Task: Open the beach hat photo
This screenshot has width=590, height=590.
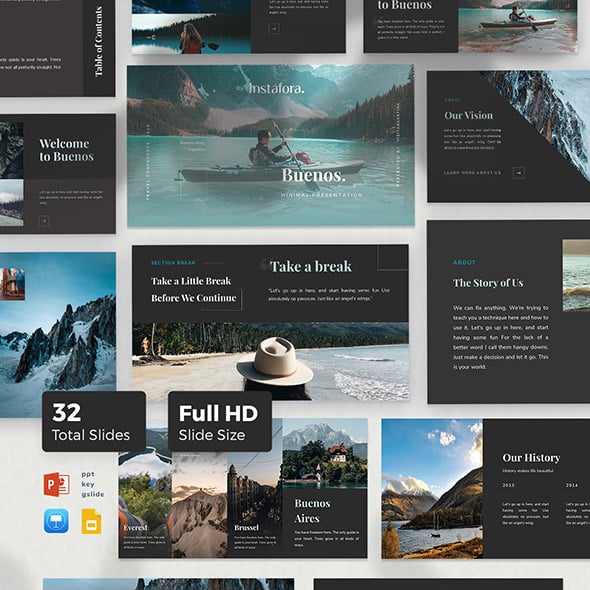Action: (270, 361)
